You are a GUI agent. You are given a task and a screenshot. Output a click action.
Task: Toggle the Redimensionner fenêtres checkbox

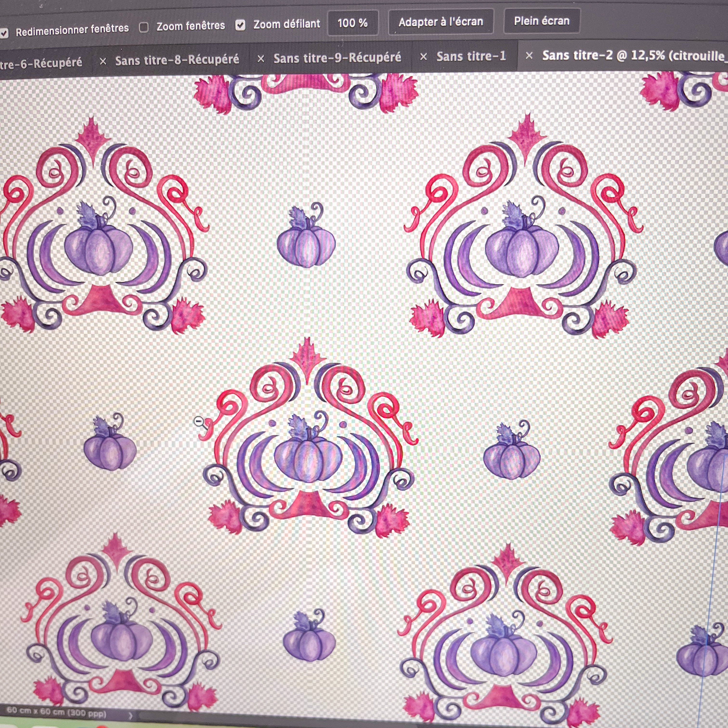coord(4,33)
